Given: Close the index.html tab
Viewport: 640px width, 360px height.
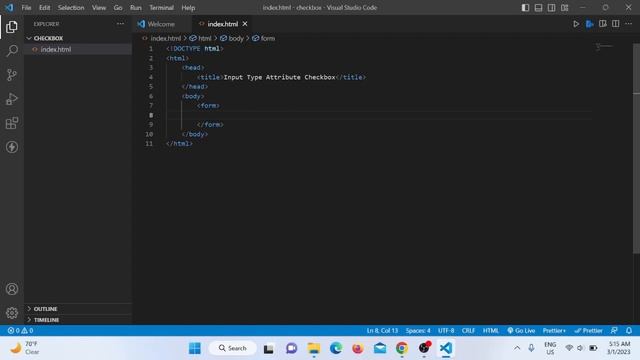Looking at the screenshot, I should (245, 24).
